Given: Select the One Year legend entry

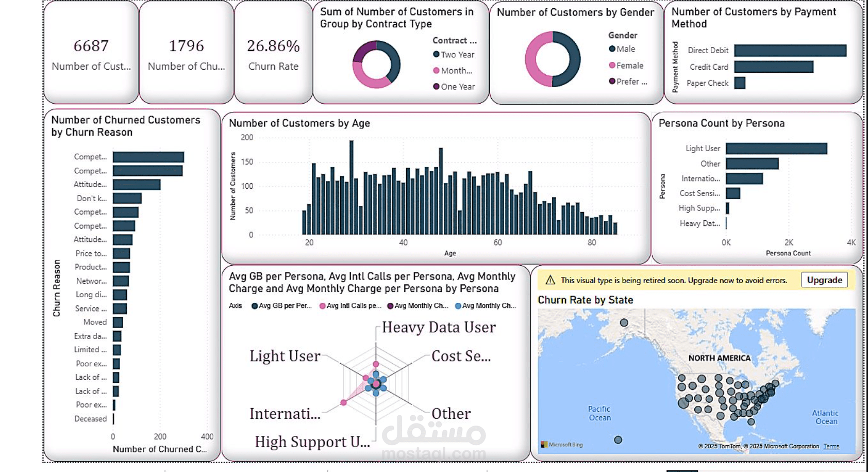Looking at the screenshot, I should tap(454, 87).
